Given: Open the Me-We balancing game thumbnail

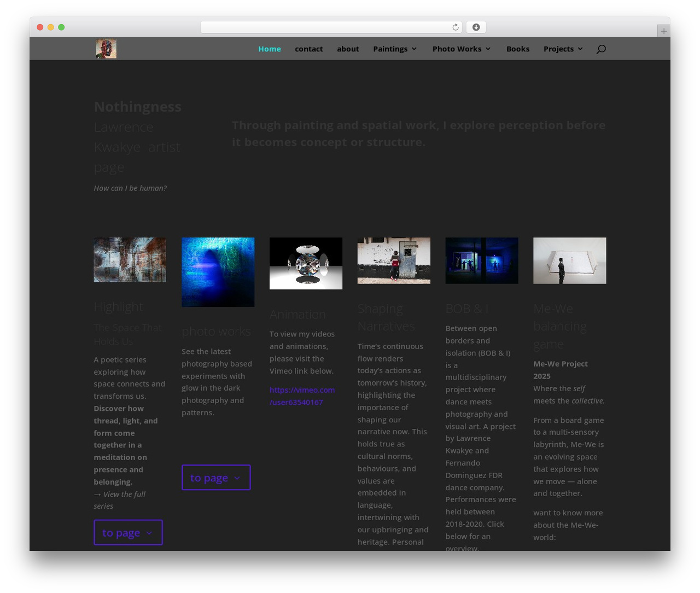Looking at the screenshot, I should 570,260.
